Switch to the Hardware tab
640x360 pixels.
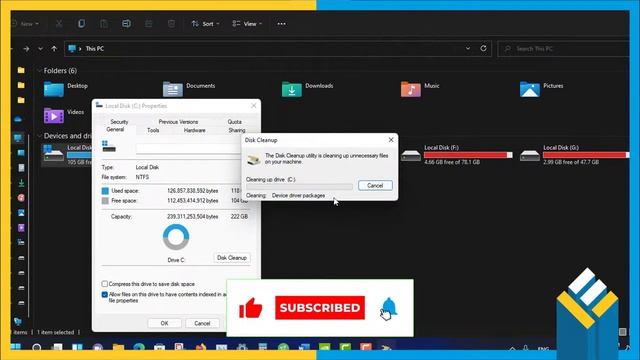[x=195, y=130]
